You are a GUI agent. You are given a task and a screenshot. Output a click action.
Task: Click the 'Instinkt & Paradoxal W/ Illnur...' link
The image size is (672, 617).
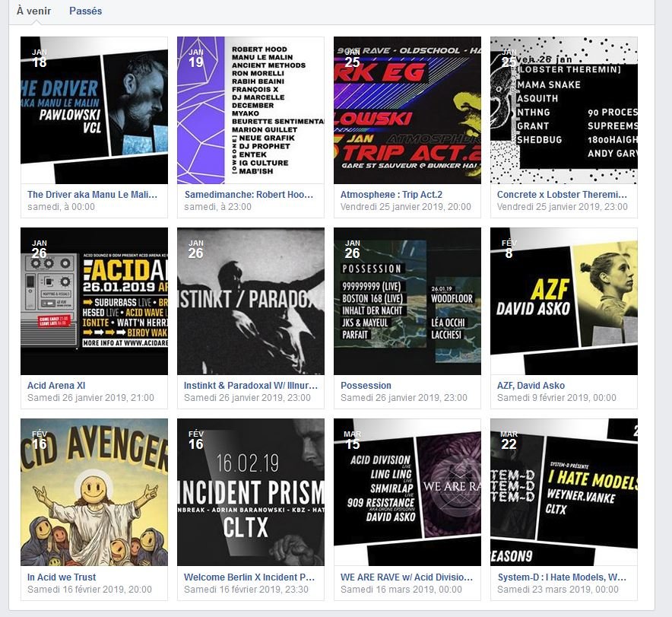pyautogui.click(x=251, y=386)
